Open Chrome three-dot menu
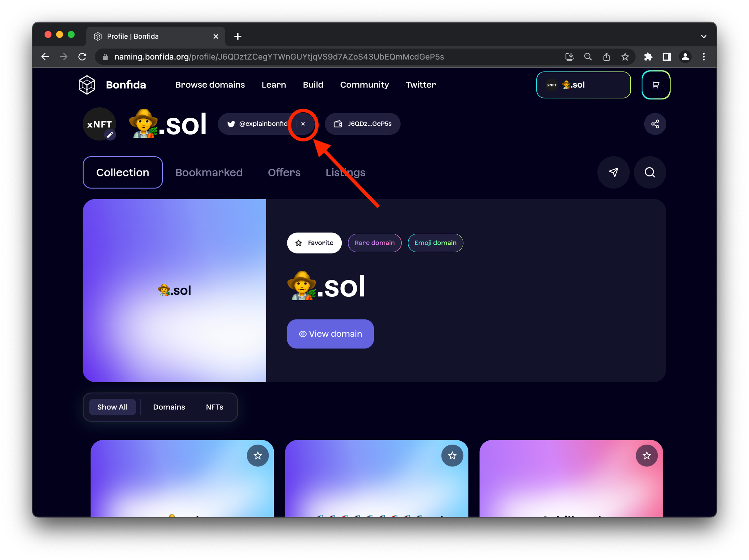The image size is (749, 560). 703,57
